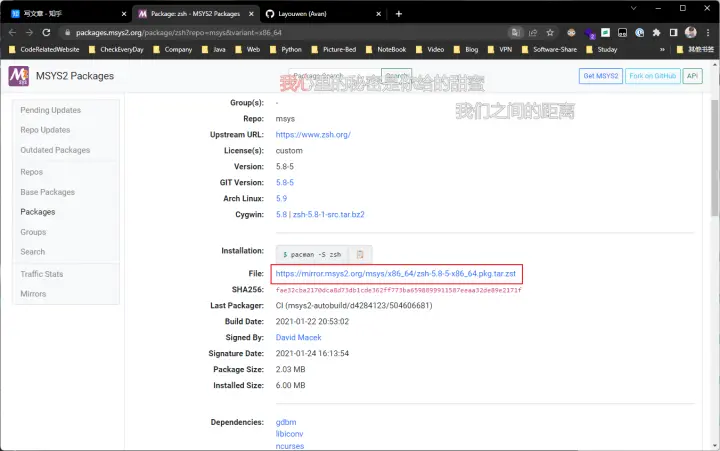Open the David Macek signer link
This screenshot has width=720, height=451.
(298, 338)
